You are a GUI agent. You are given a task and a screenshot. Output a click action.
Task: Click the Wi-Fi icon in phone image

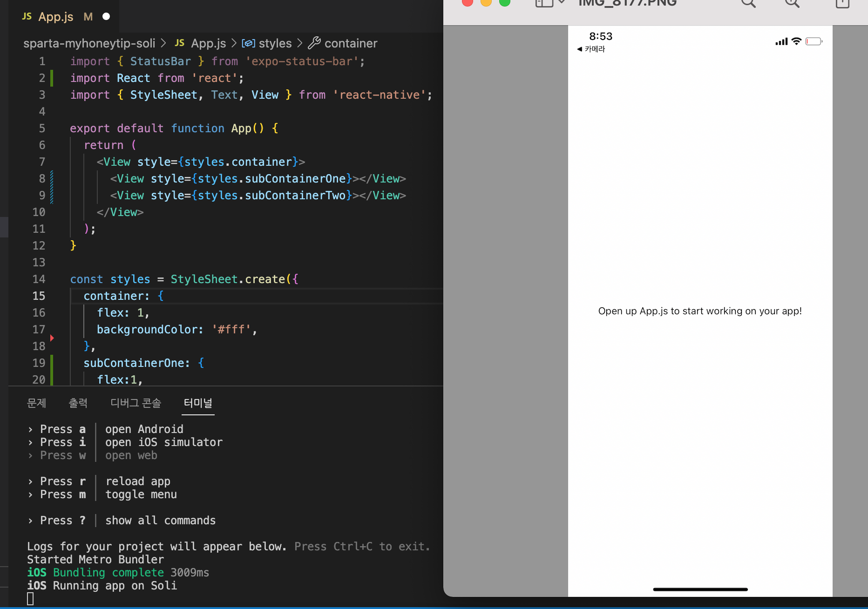(x=796, y=41)
